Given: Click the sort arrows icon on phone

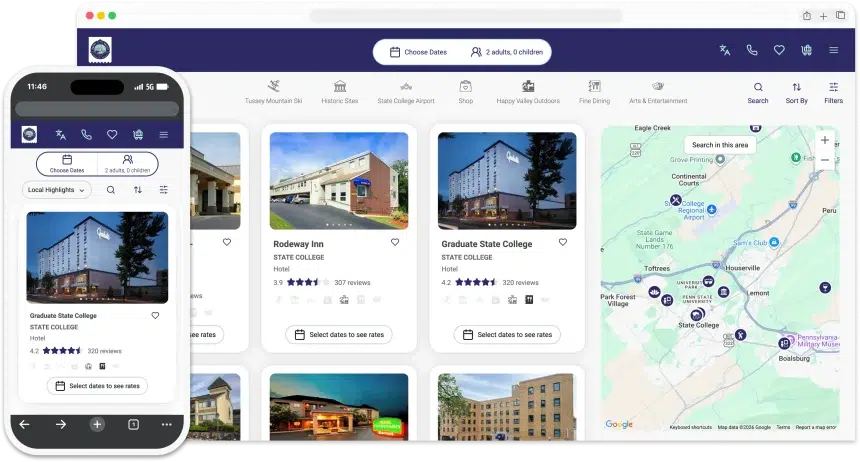Looking at the screenshot, I should 138,190.
